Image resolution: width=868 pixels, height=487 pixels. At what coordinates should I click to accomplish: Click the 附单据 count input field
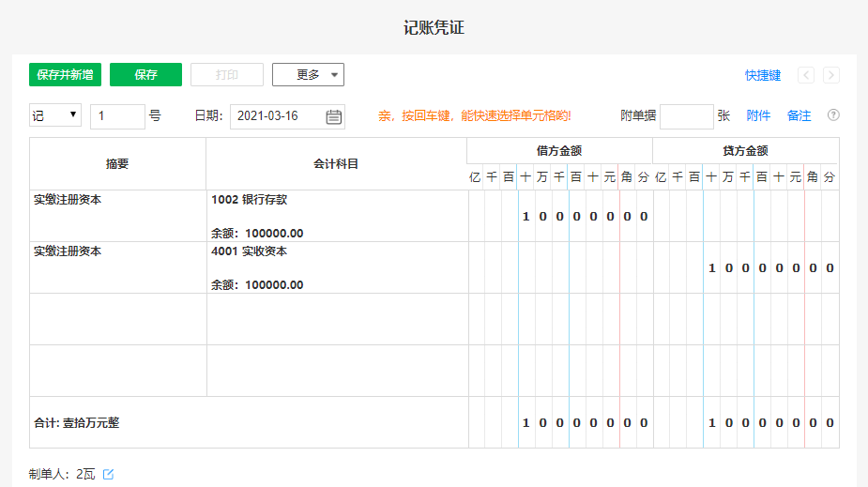coord(687,116)
